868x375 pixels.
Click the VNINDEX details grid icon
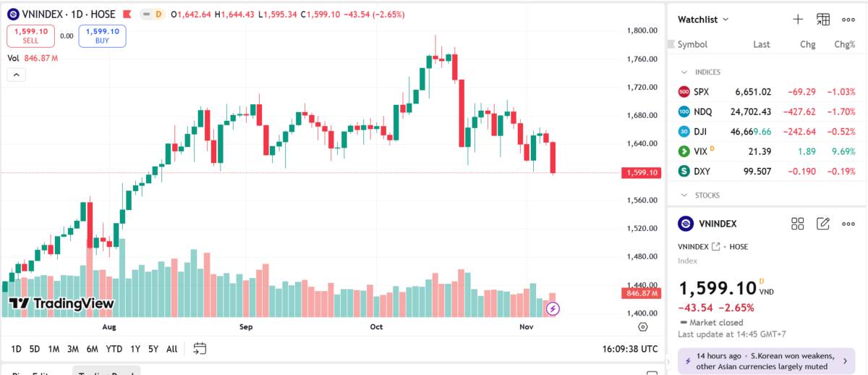(x=798, y=224)
